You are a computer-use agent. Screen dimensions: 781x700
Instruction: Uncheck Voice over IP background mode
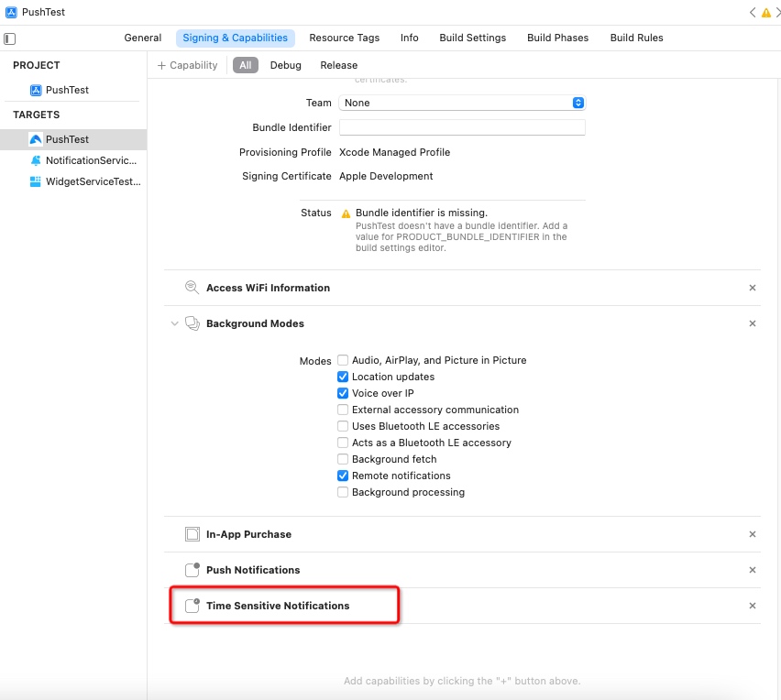point(343,393)
